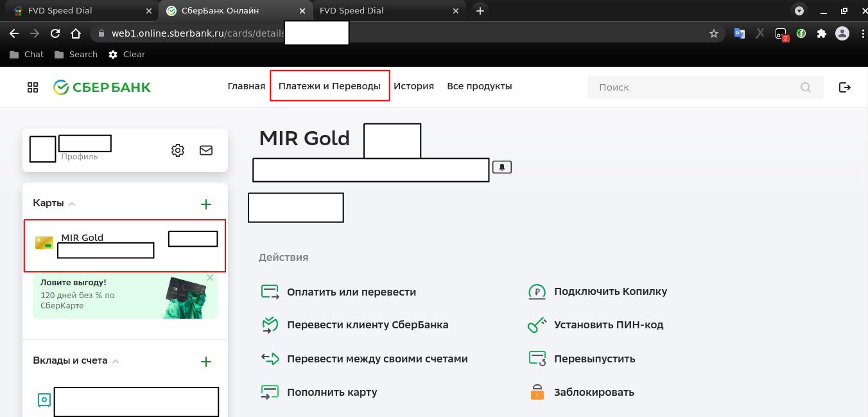The width and height of the screenshot is (868, 417).
Task: Open profile settings via the gear icon
Action: [x=178, y=150]
